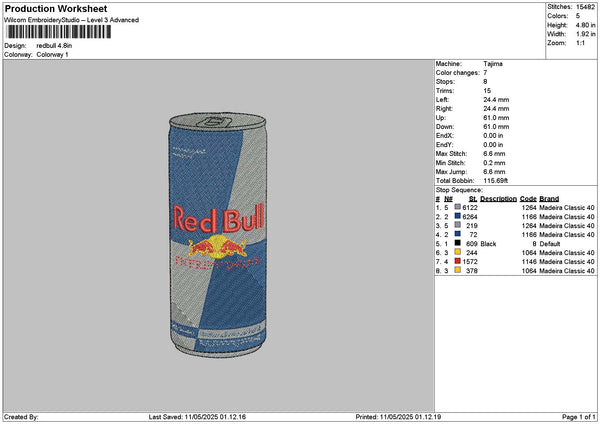Screen dimensions: 600x424
Task: Click the Width value '1.92 in'
Action: tap(585, 34)
